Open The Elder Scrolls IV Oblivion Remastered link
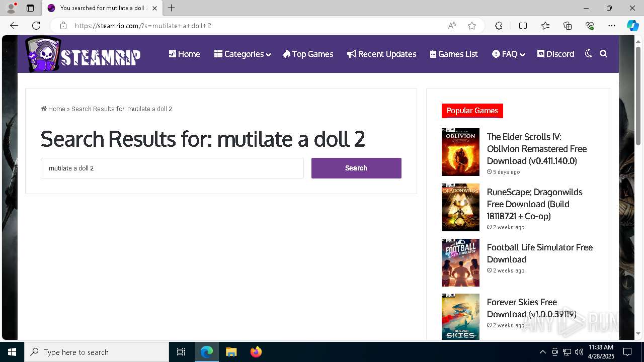The width and height of the screenshot is (644, 362). pyautogui.click(x=537, y=149)
